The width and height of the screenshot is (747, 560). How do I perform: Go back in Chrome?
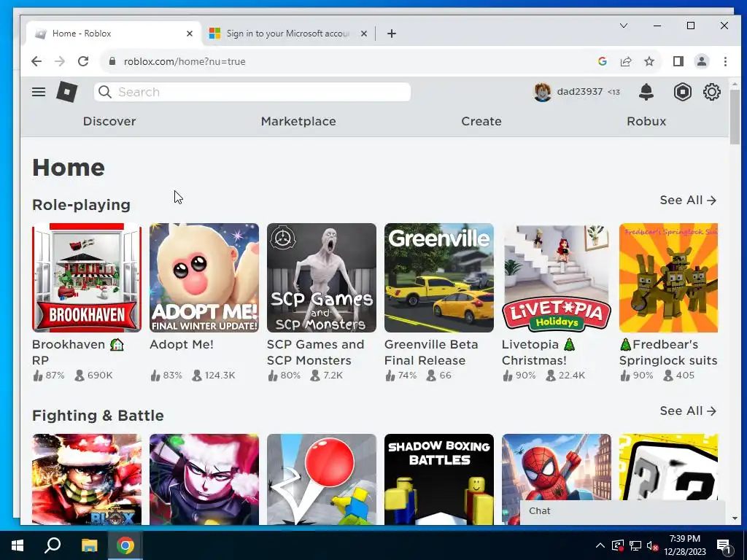(x=36, y=61)
